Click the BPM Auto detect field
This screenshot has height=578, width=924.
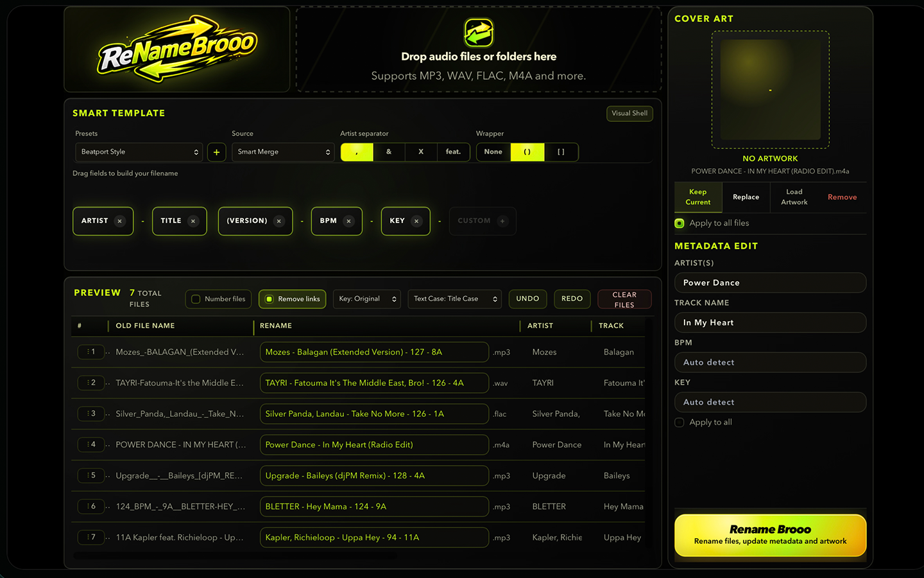pyautogui.click(x=770, y=362)
